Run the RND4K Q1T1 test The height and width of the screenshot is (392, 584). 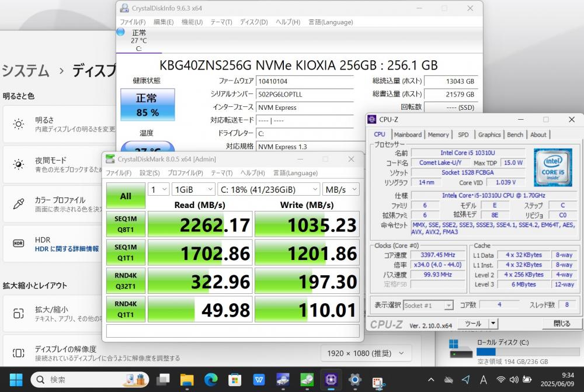point(126,309)
